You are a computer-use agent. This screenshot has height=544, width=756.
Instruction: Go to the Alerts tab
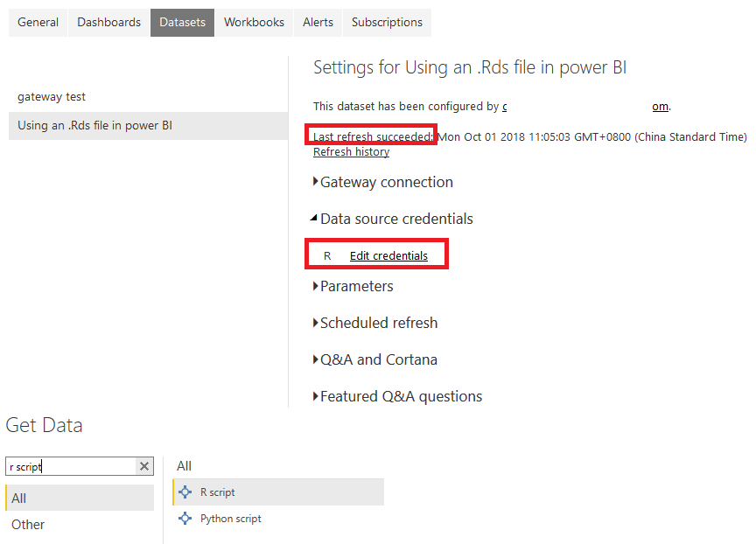tap(318, 22)
